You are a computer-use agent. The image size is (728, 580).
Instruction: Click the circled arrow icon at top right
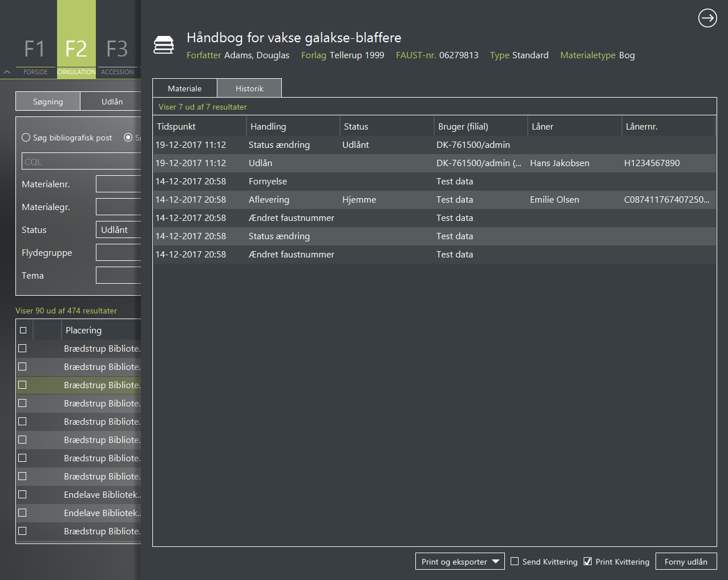point(707,18)
